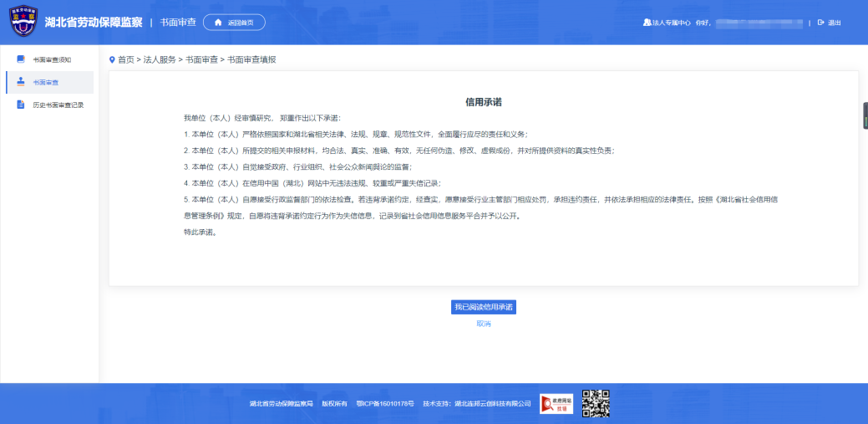Select 历史书面审查记录 sidebar menu item
The height and width of the screenshot is (424, 868).
coord(58,105)
